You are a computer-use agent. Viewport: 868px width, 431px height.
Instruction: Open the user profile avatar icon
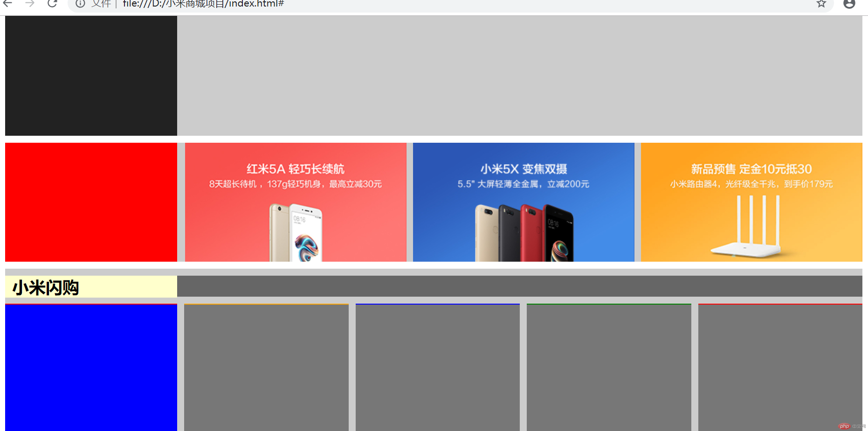[849, 4]
